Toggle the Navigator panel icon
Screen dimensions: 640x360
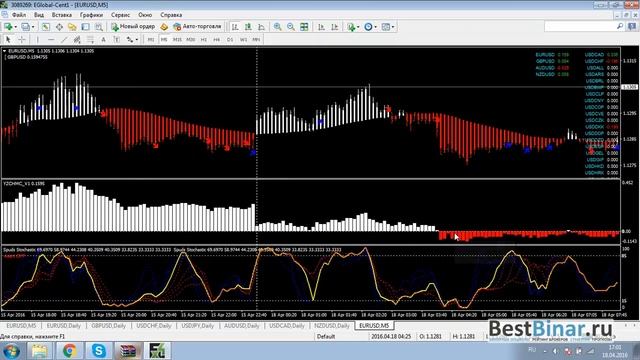(72, 27)
